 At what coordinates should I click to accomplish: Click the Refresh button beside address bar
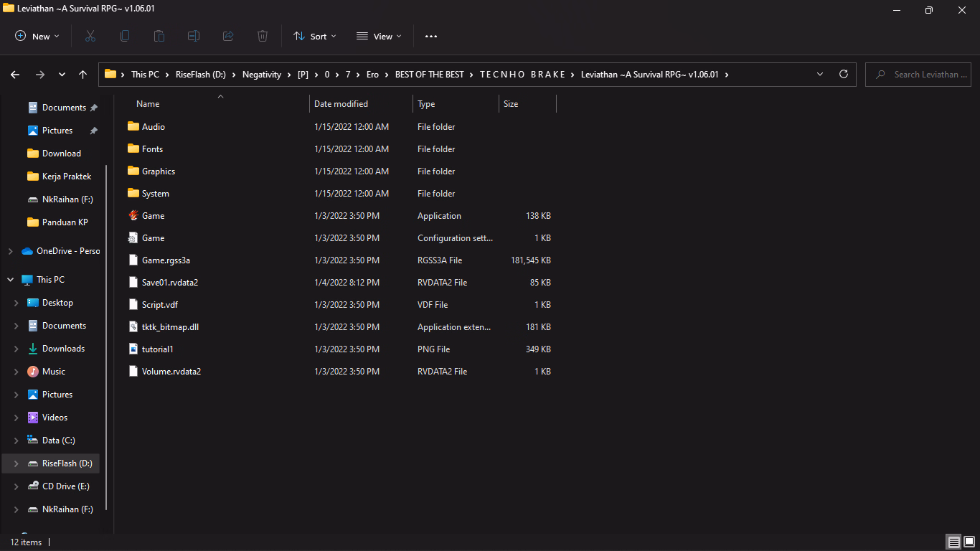[x=844, y=74]
